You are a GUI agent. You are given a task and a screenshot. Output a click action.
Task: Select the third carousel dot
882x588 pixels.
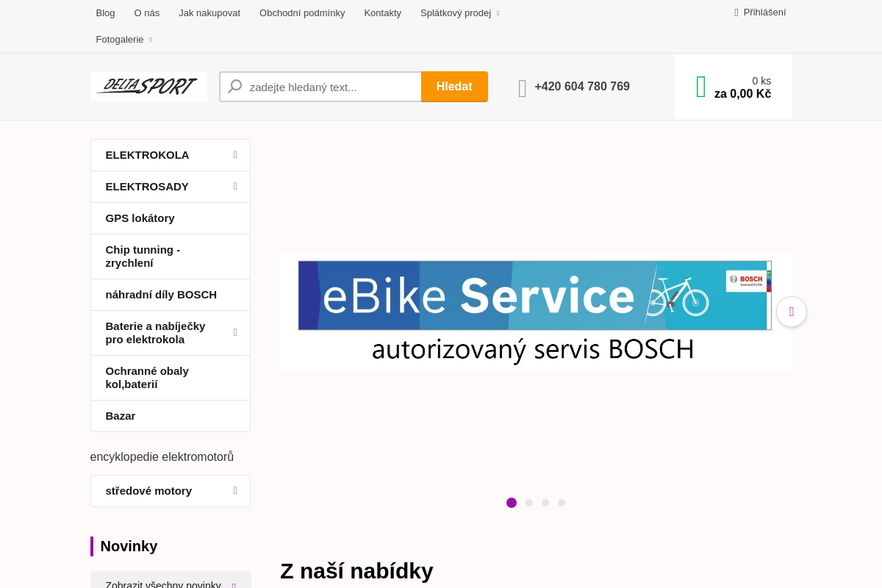[x=545, y=503]
